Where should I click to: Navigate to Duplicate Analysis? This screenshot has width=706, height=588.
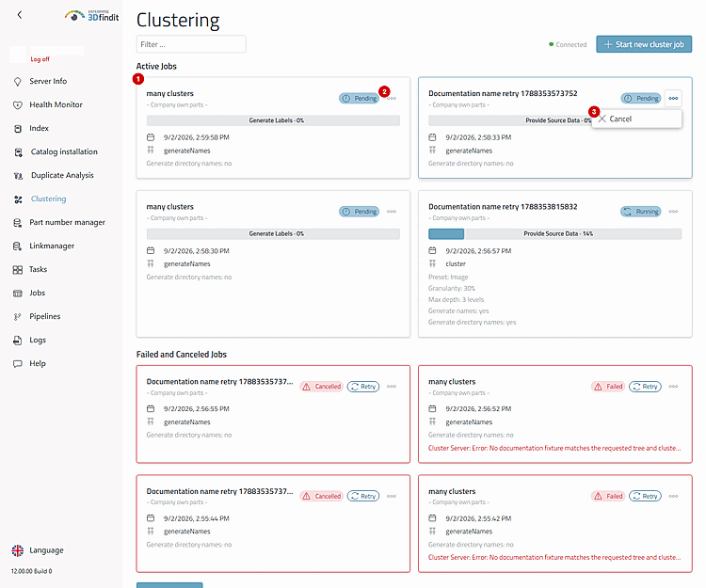(62, 175)
